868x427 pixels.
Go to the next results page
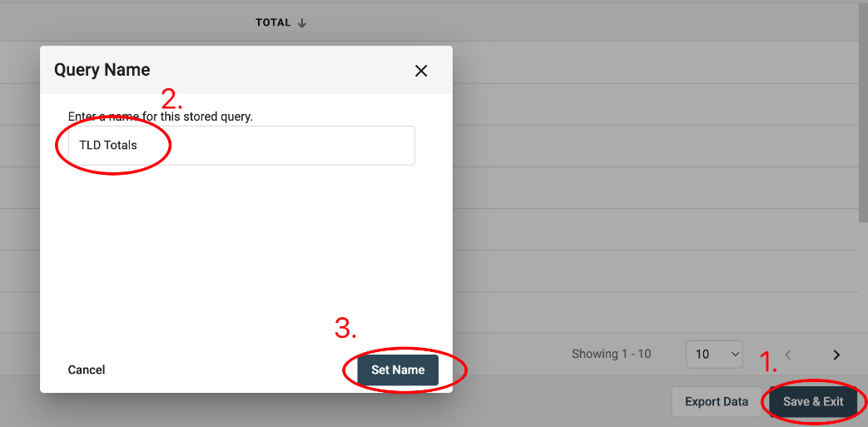(x=836, y=355)
